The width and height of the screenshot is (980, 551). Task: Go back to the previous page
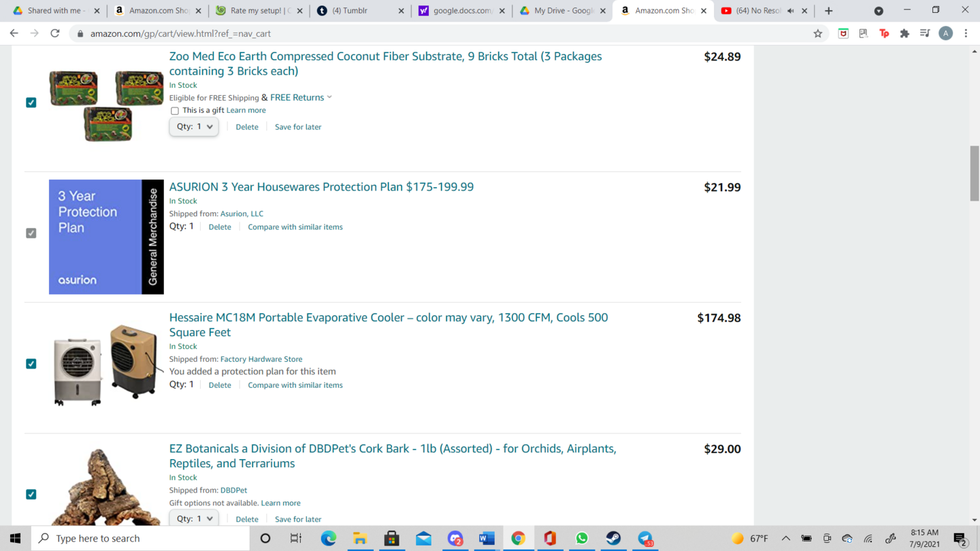[x=14, y=33]
